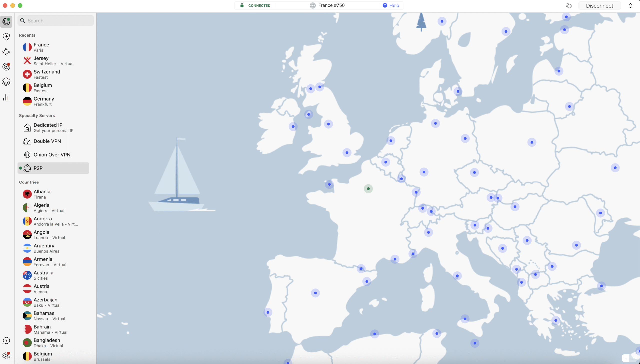Select Armenia Yerevan - Virtual
This screenshot has height=364, width=640.
[x=53, y=262]
